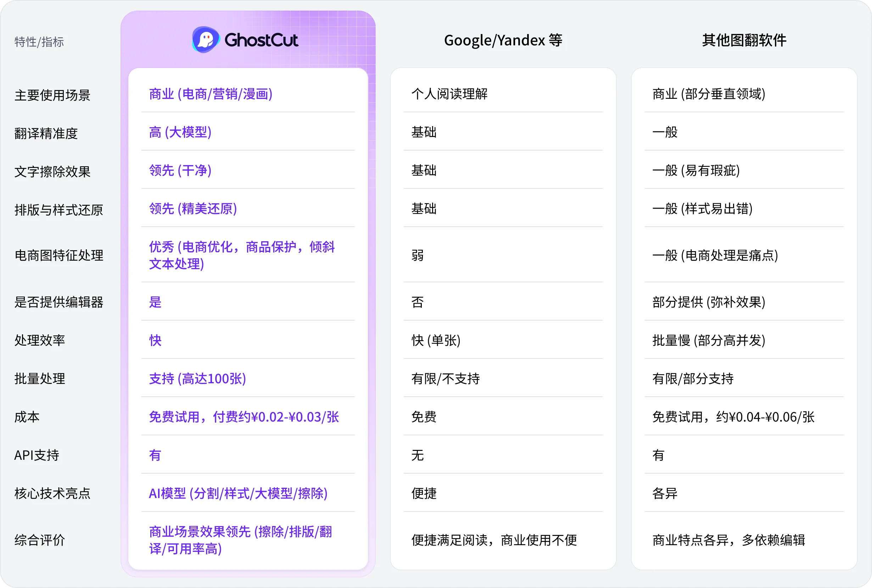Click the '处理效率' row label
Viewport: 872px width, 588px height.
click(40, 340)
